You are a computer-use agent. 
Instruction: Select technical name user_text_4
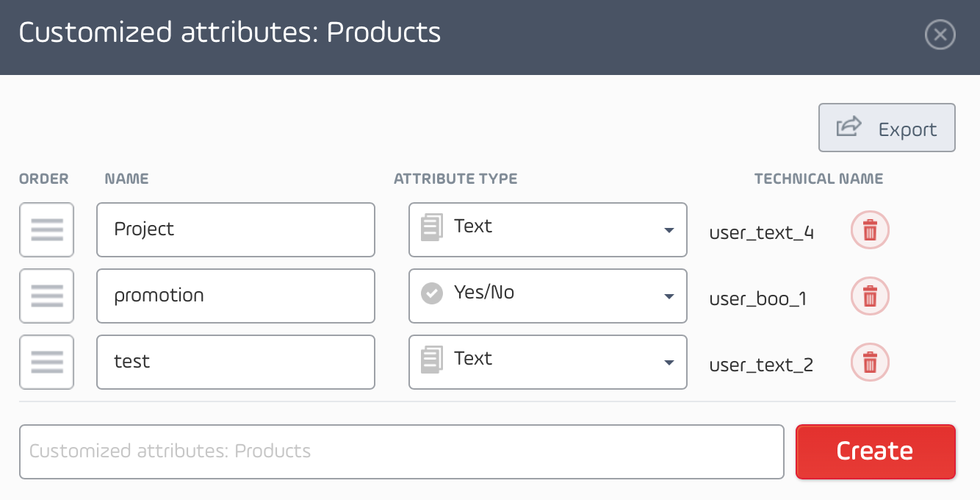(762, 233)
